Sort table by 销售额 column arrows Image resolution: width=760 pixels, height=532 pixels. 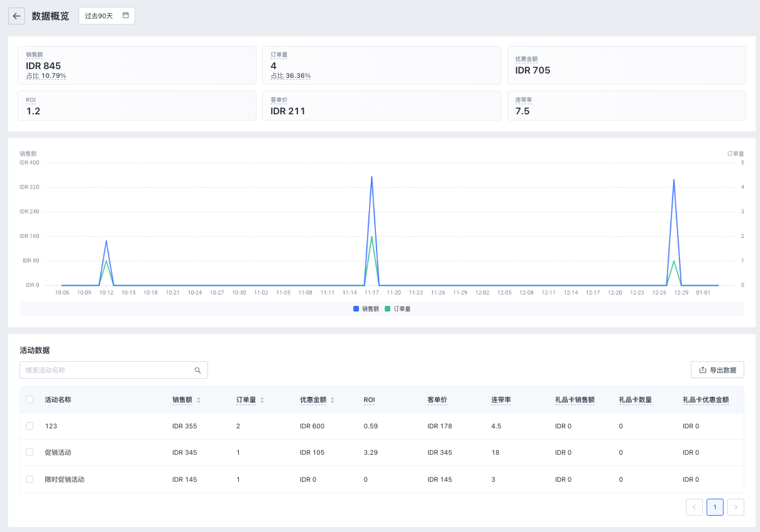(x=199, y=400)
